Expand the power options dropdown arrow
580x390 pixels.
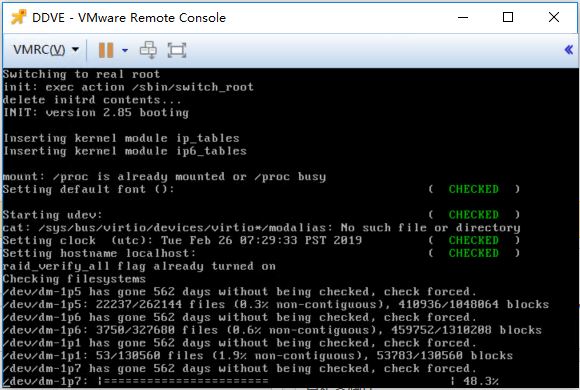coord(125,50)
